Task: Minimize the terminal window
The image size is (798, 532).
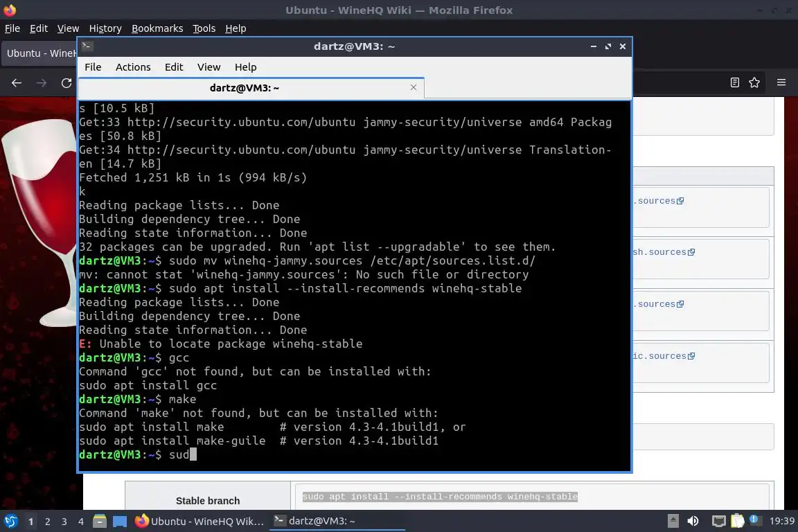Action: [594, 46]
